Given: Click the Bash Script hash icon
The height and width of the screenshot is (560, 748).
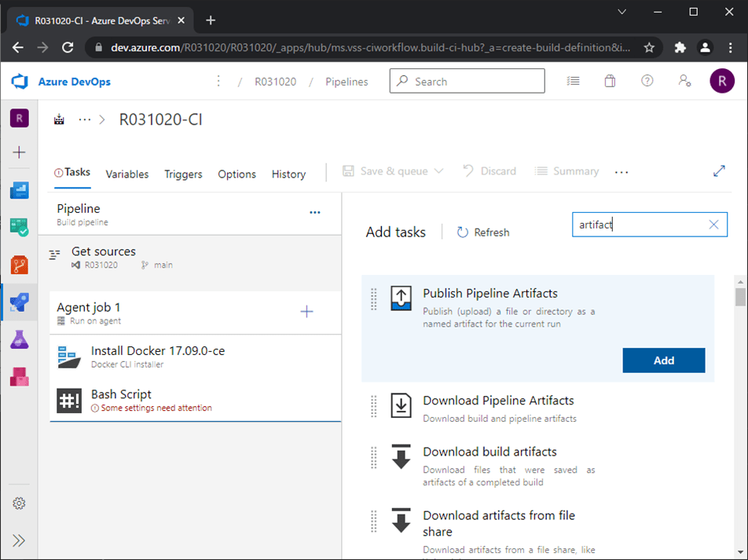Looking at the screenshot, I should (69, 401).
